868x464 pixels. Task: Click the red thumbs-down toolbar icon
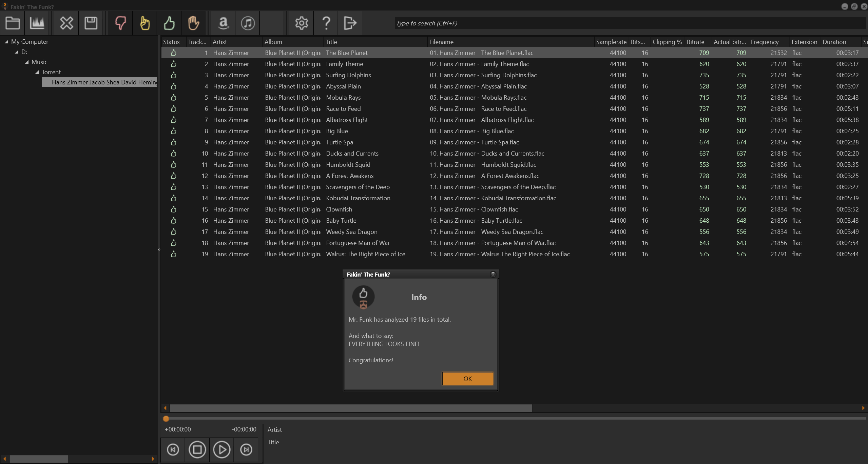click(120, 23)
